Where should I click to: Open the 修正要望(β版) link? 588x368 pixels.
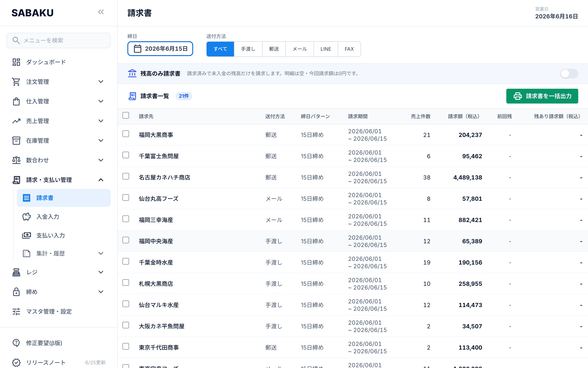click(59, 343)
